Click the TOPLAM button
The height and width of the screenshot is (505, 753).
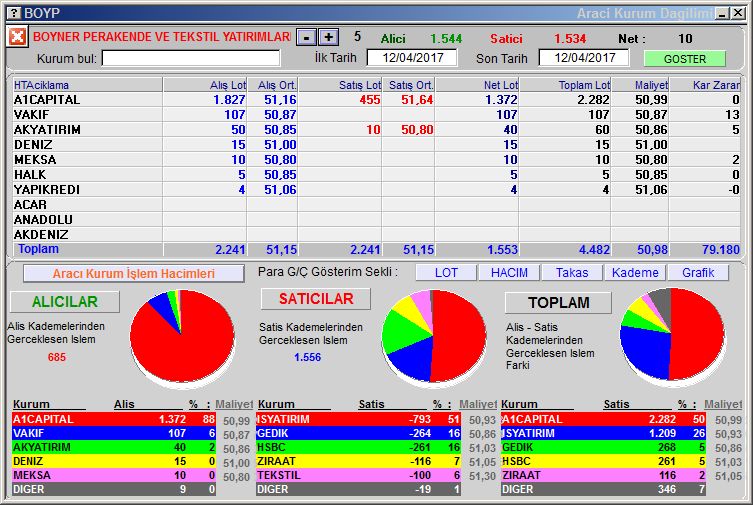coord(559,302)
